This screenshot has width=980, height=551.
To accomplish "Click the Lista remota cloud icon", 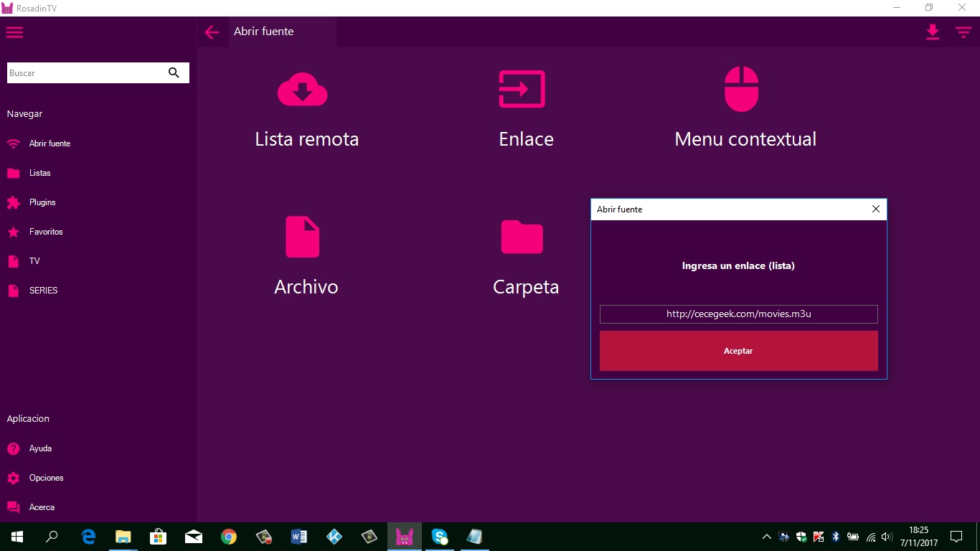I will [x=302, y=90].
